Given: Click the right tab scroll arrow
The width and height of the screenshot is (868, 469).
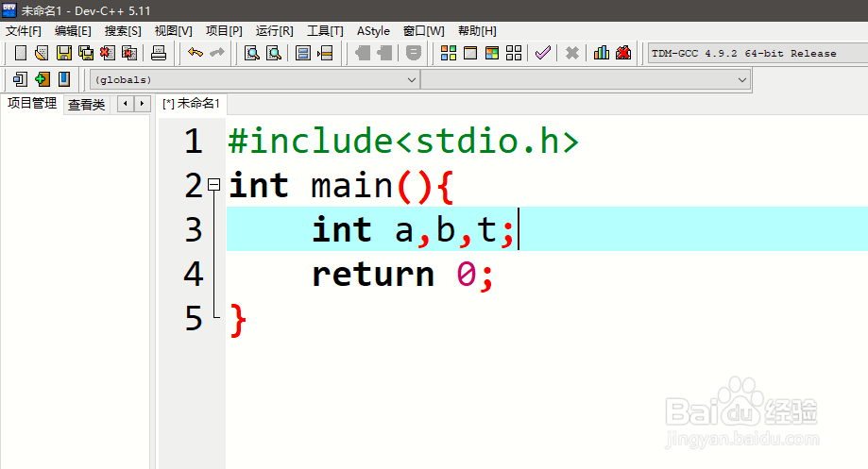Looking at the screenshot, I should 143,104.
